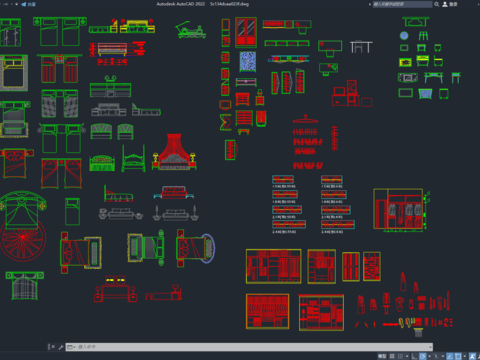Select the yellow TV cabinet block
The width and height of the screenshot is (480, 360).
(405, 62)
